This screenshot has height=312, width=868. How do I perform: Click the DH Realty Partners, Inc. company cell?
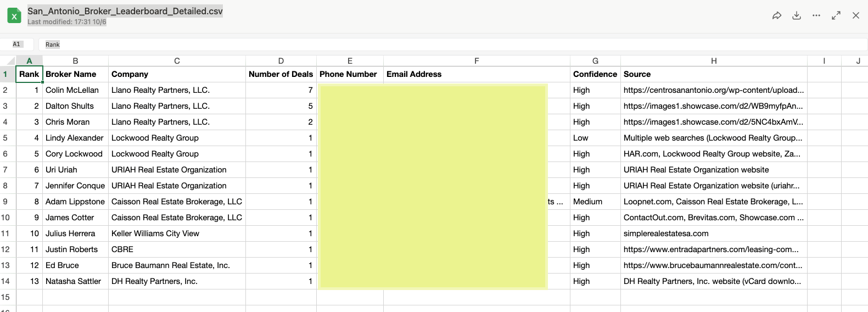point(177,281)
